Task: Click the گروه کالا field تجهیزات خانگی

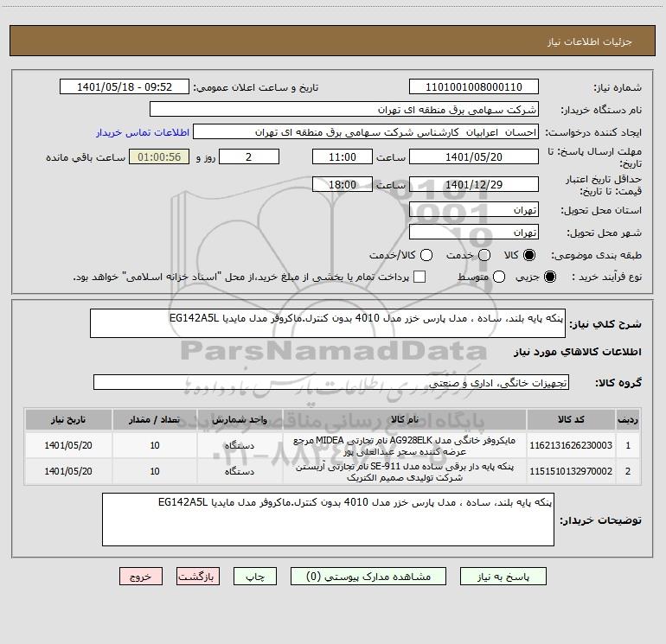Action: 331,382
